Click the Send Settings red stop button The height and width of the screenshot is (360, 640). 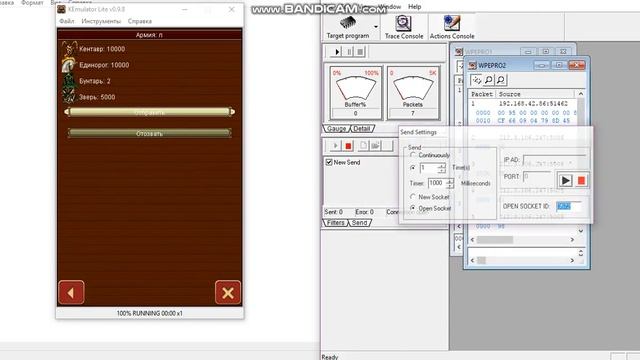[581, 180]
